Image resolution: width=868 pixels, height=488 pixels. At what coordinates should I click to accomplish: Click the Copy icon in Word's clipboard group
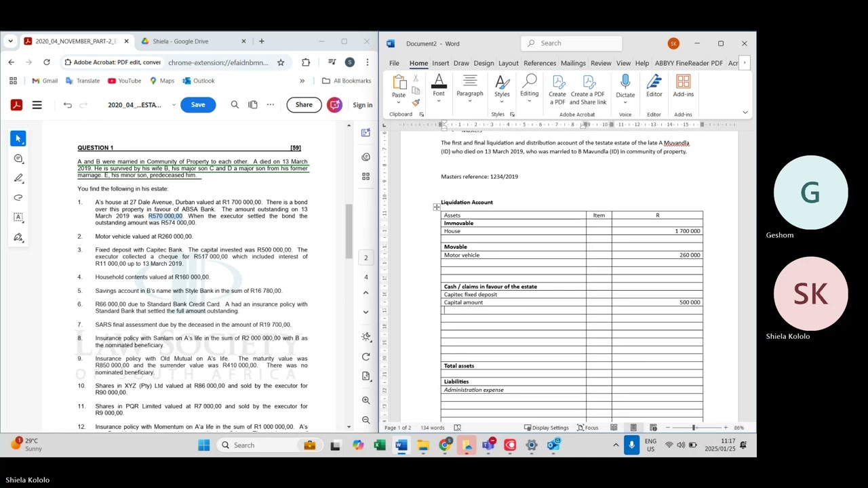416,91
